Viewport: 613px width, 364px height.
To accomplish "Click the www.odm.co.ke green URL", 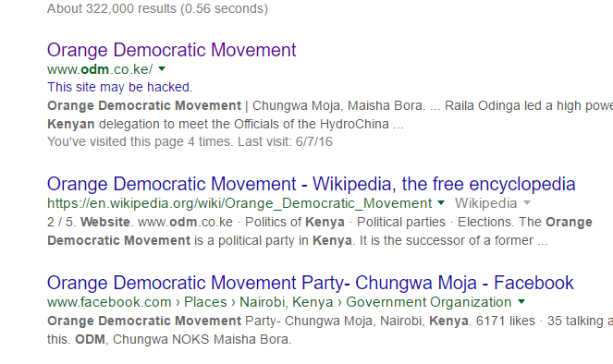I will 100,69.
